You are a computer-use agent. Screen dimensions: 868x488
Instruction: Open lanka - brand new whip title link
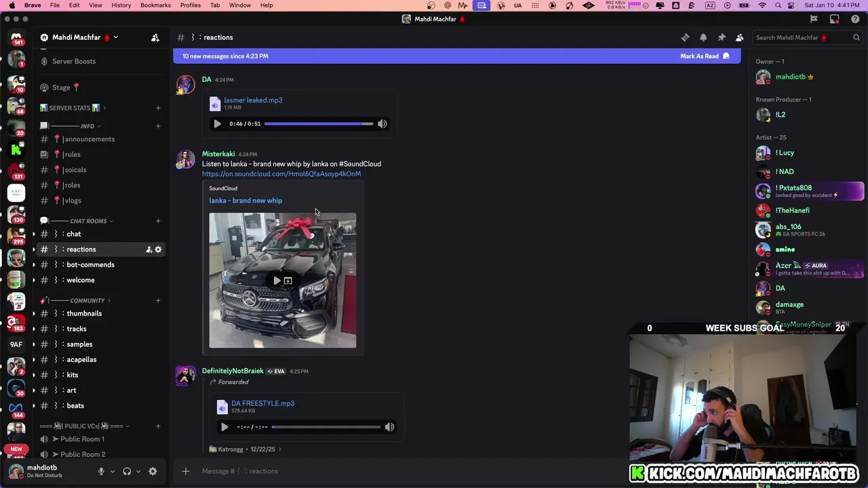click(245, 201)
